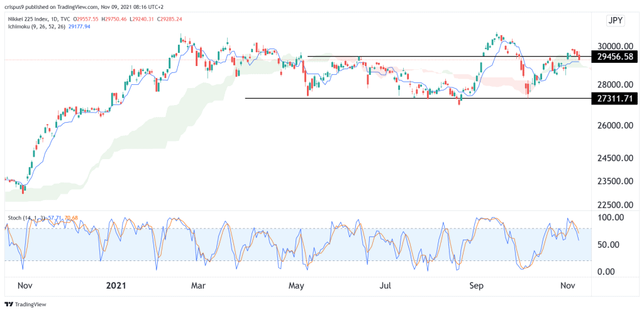Click the Nikkei 225 Index title

coord(28,19)
